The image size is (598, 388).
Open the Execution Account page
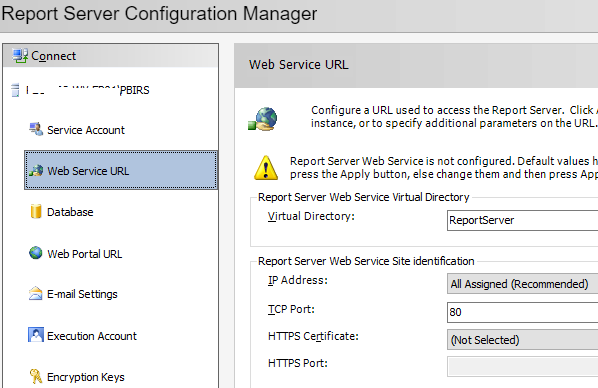point(92,336)
